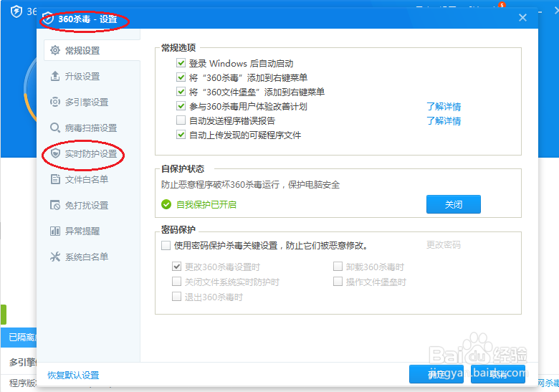Screen dimensions: 559x392
Task: Toggle 将“360文件堡垒”添加到右键菜单 checkbox
Action: 181,92
